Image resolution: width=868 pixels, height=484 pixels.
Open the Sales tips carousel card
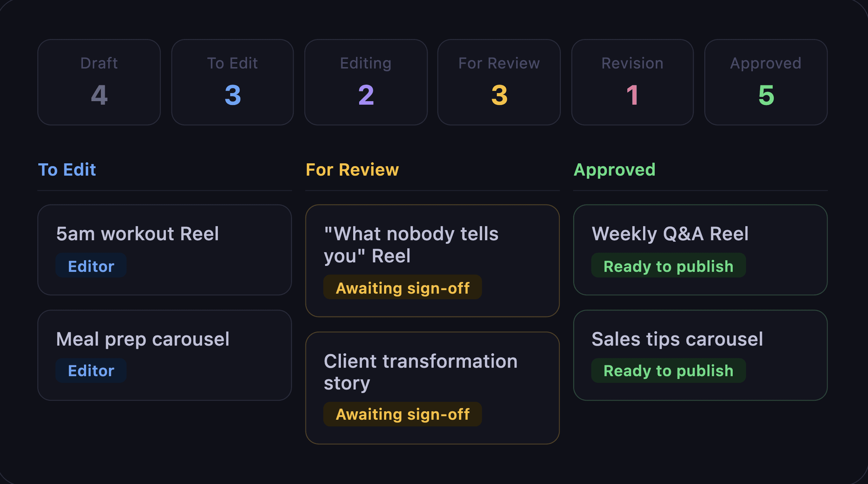[x=700, y=355]
